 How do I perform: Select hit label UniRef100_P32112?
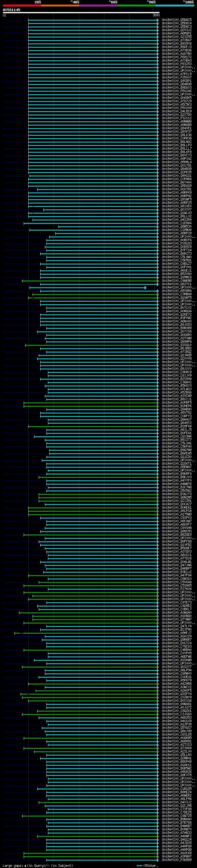point(177,118)
